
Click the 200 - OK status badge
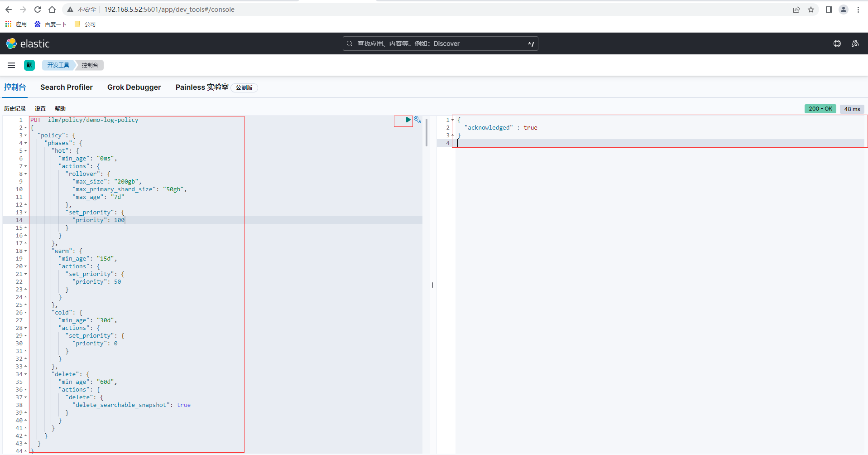tap(820, 109)
